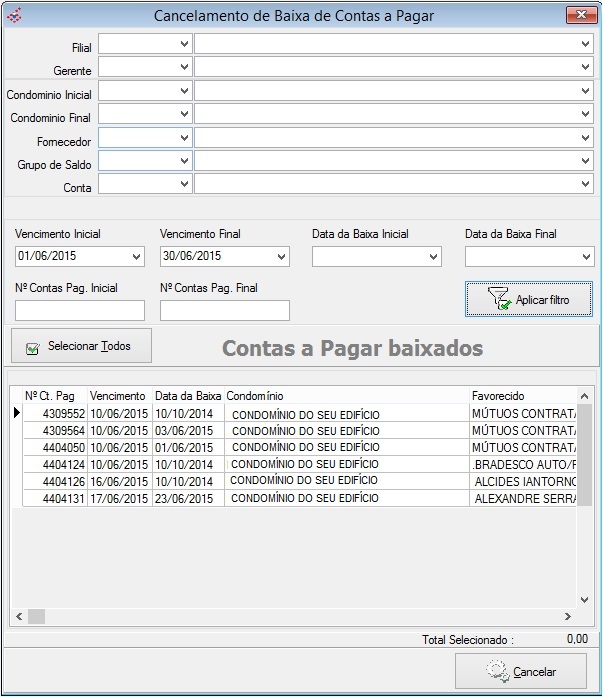Click the Vencimento column header

[118, 396]
